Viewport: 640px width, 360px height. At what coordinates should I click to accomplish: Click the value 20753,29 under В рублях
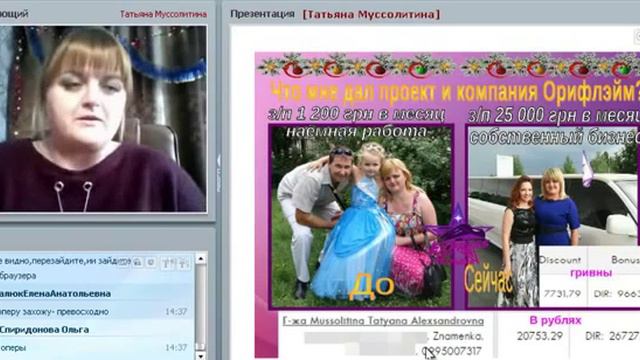[x=540, y=336]
